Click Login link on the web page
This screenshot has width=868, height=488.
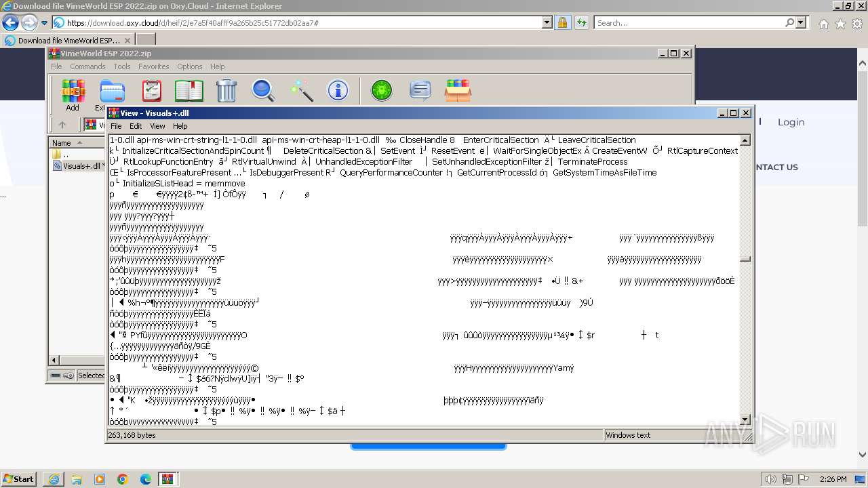(x=791, y=122)
